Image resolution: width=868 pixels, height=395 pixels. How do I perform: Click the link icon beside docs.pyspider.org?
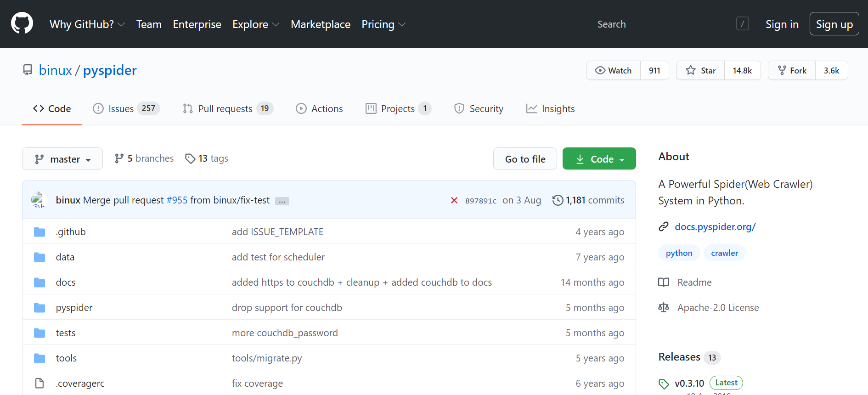point(664,226)
